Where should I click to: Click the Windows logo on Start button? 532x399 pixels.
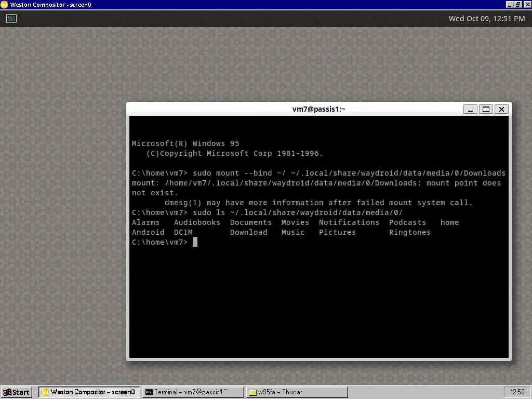(x=7, y=392)
